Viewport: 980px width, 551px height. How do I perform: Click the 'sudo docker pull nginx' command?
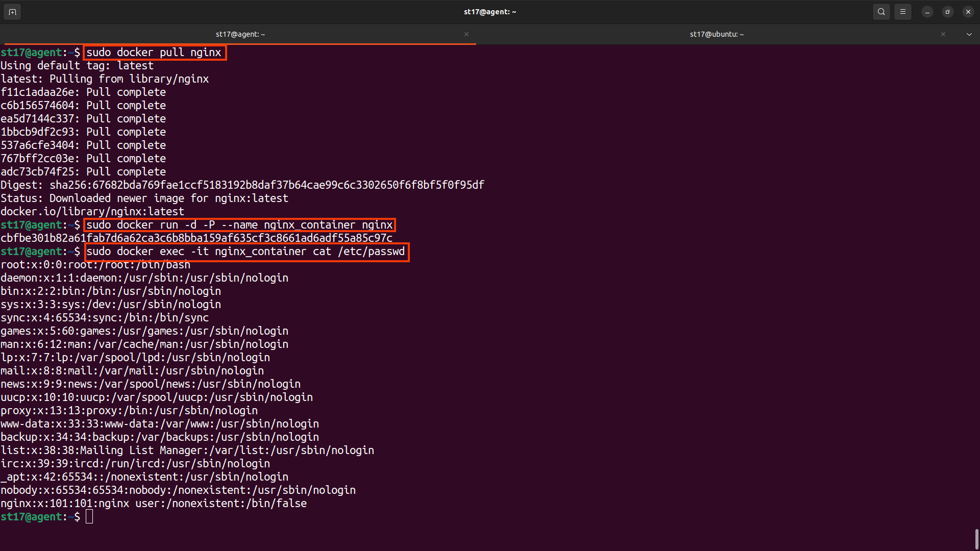click(x=154, y=53)
